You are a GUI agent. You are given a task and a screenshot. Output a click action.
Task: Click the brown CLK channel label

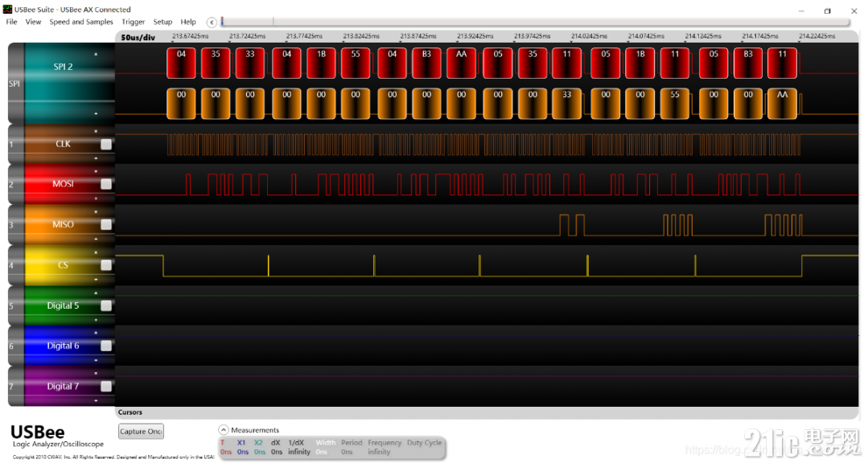pos(63,144)
